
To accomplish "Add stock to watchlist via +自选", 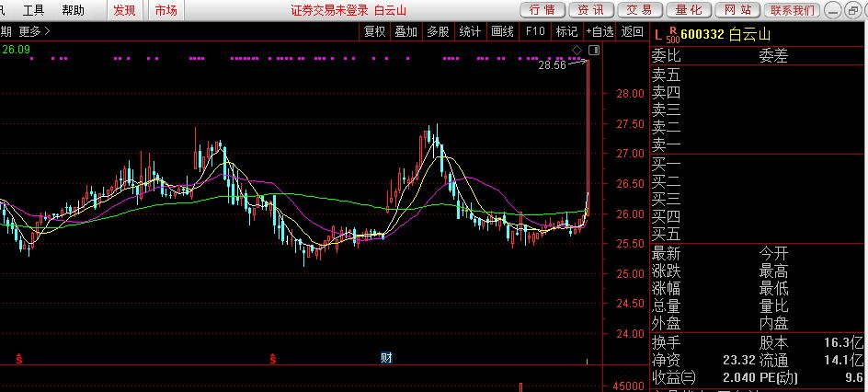I will click(x=600, y=31).
